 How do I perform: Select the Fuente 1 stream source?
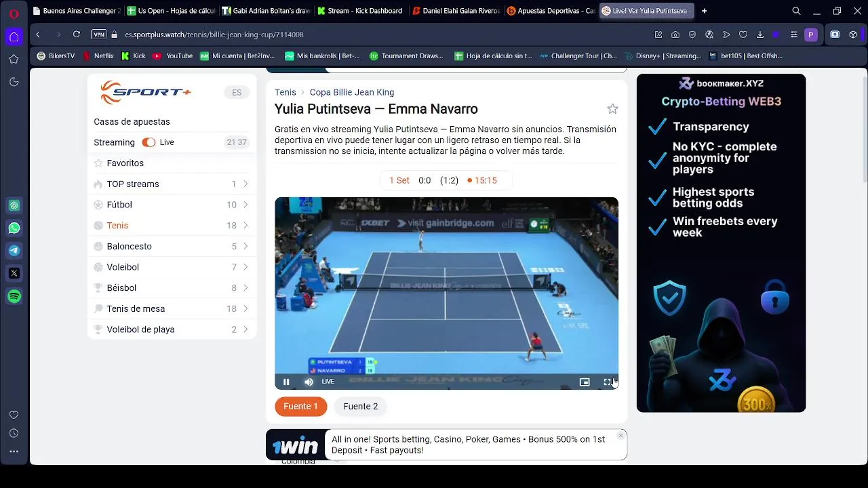point(300,407)
